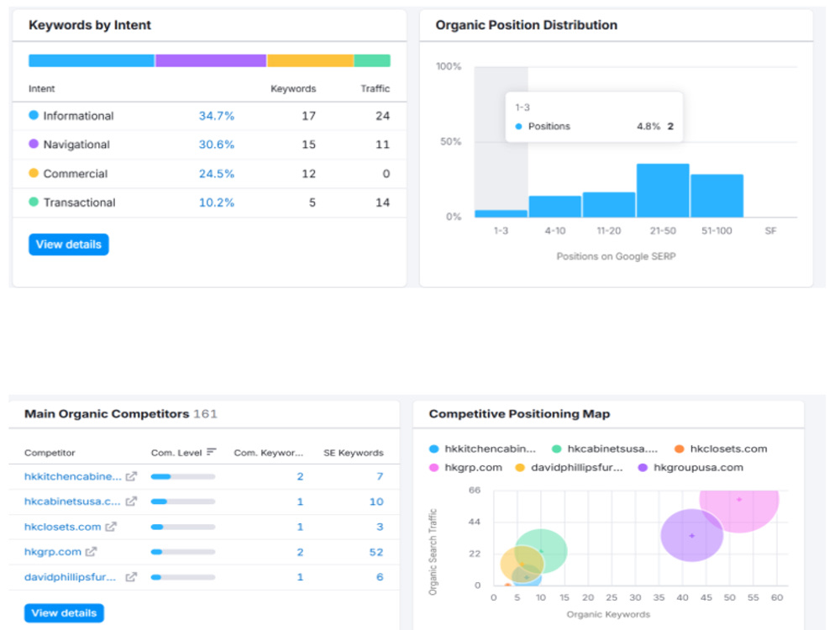Open hkclosets.com competitor link

[x=63, y=527]
